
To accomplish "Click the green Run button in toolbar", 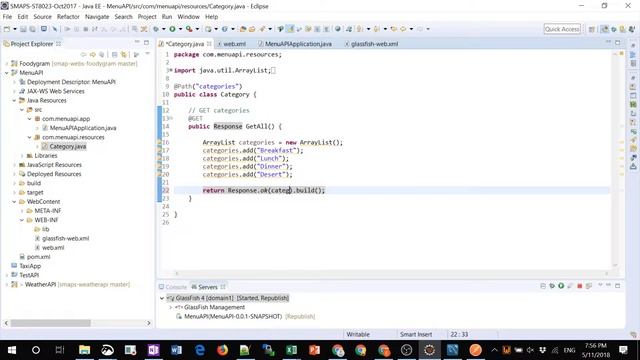I will tap(172, 29).
